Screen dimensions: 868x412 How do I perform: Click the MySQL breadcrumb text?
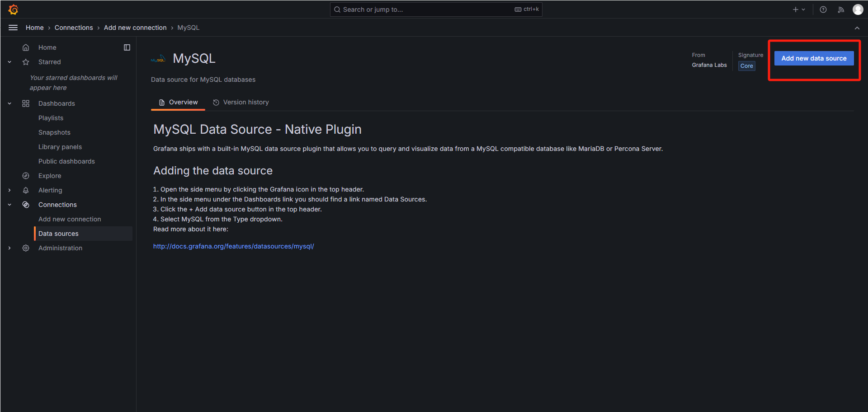[x=189, y=28]
